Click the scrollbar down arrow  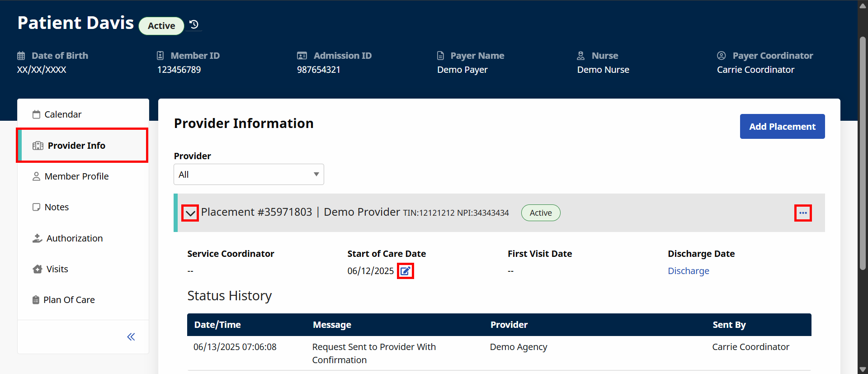[863, 369]
